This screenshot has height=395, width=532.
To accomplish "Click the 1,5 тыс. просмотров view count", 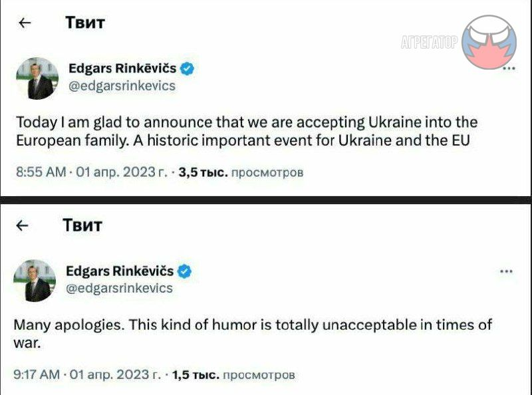I will (233, 375).
